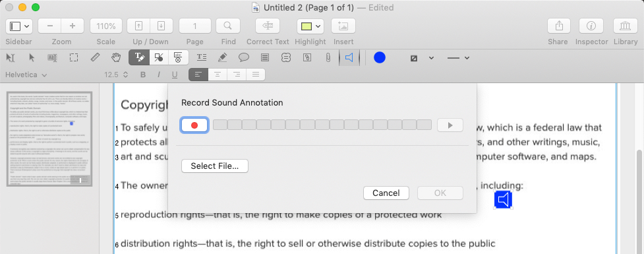Toggle bold text formatting
644x254 pixels.
tap(143, 75)
